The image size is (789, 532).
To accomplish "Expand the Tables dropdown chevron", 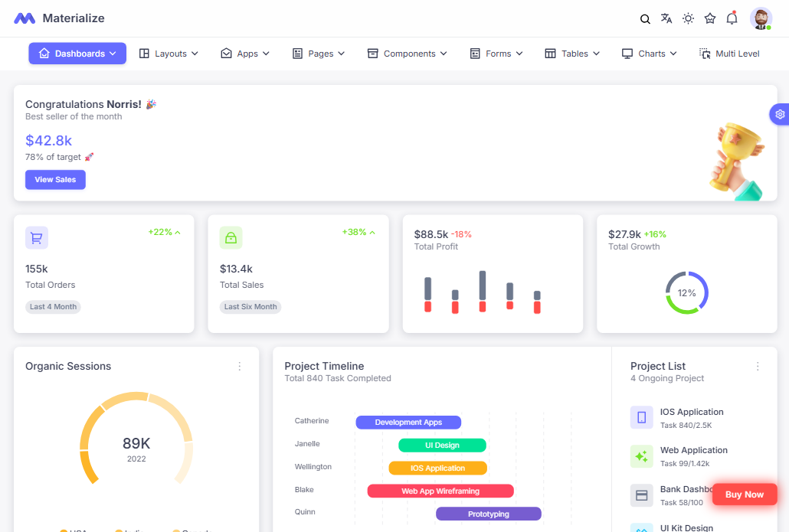I will click(596, 54).
